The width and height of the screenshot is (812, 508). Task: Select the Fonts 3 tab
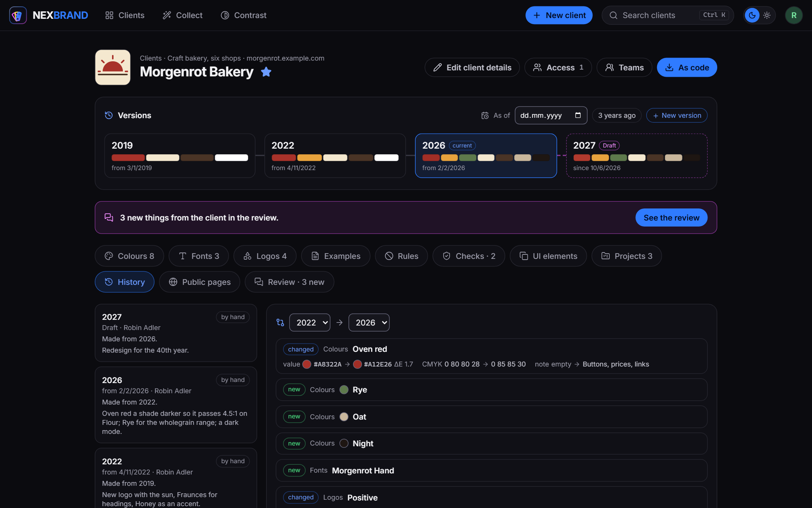pyautogui.click(x=199, y=256)
